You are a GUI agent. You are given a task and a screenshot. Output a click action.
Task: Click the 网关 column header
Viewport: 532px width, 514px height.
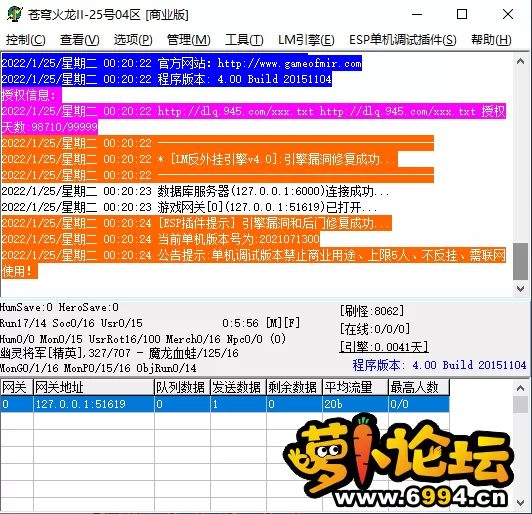coord(17,387)
